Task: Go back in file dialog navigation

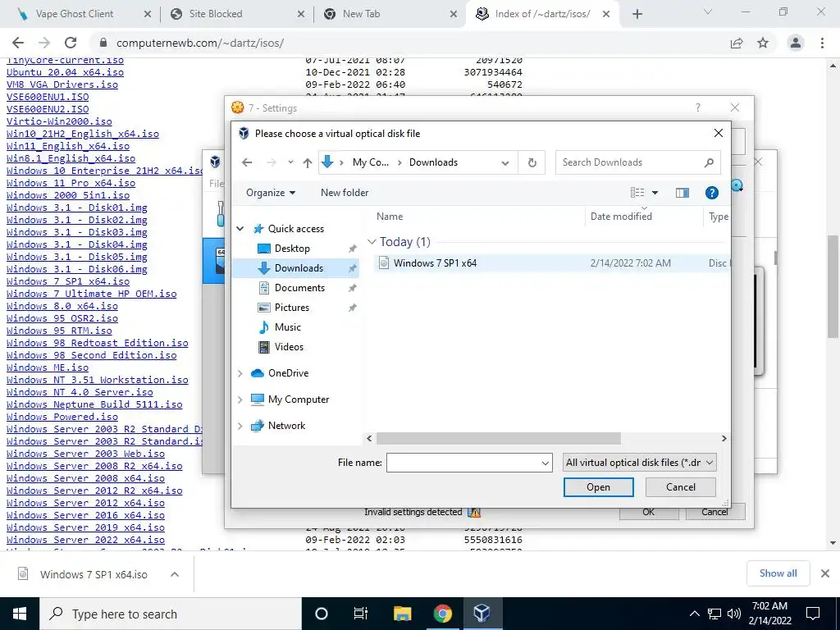Action: tap(246, 162)
